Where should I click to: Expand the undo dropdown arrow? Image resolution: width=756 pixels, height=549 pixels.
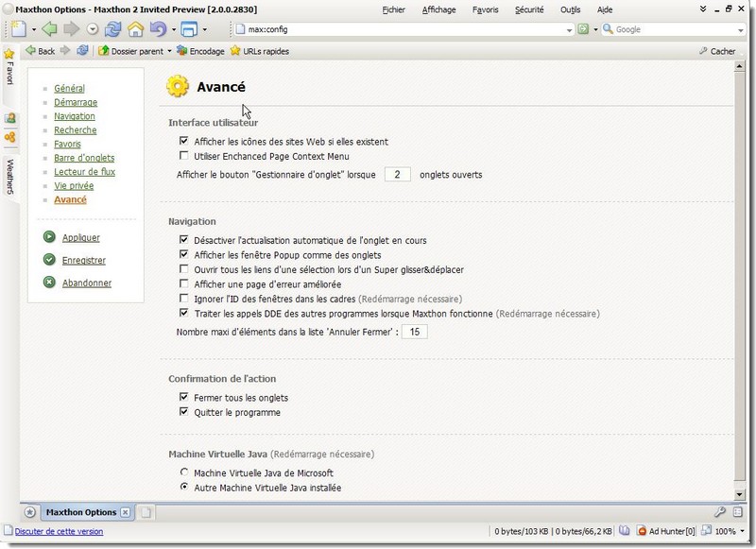click(x=174, y=29)
